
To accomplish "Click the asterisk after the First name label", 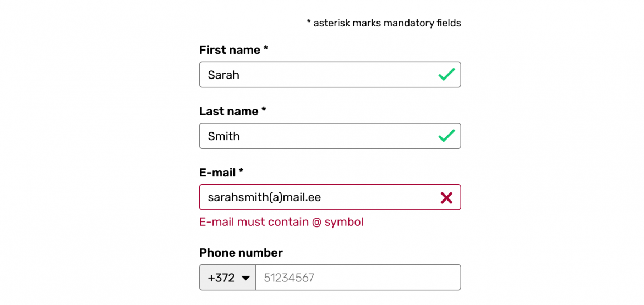I will (265, 49).
